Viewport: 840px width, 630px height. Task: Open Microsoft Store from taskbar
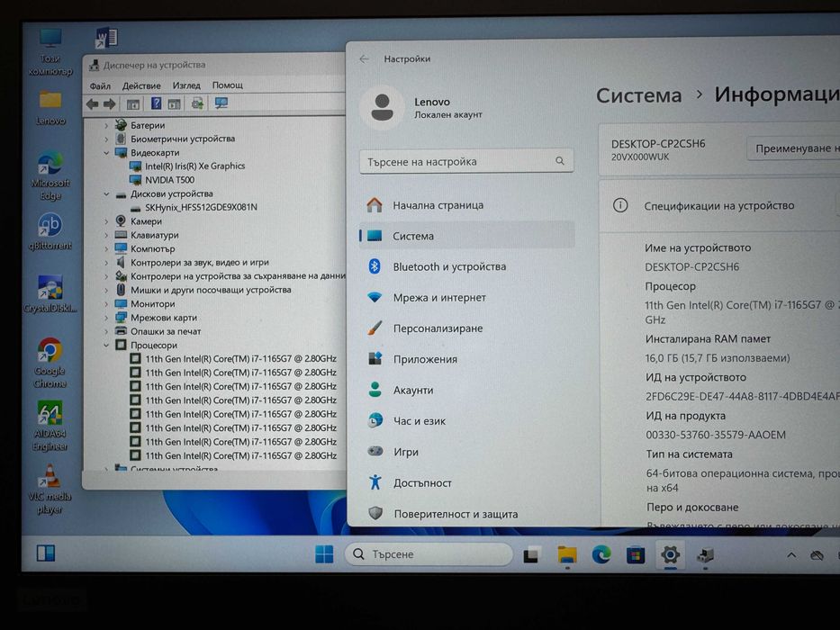pyautogui.click(x=636, y=555)
